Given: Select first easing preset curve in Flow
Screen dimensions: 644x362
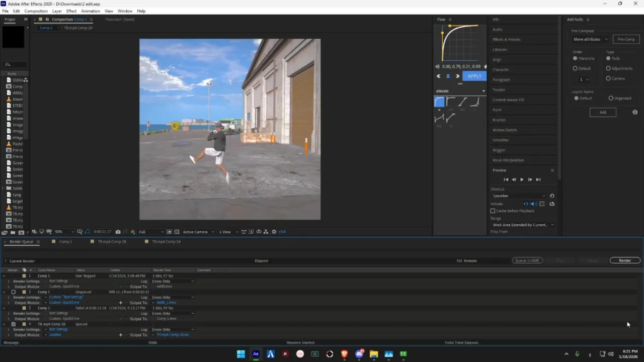Looking at the screenshot, I should click(x=439, y=102).
